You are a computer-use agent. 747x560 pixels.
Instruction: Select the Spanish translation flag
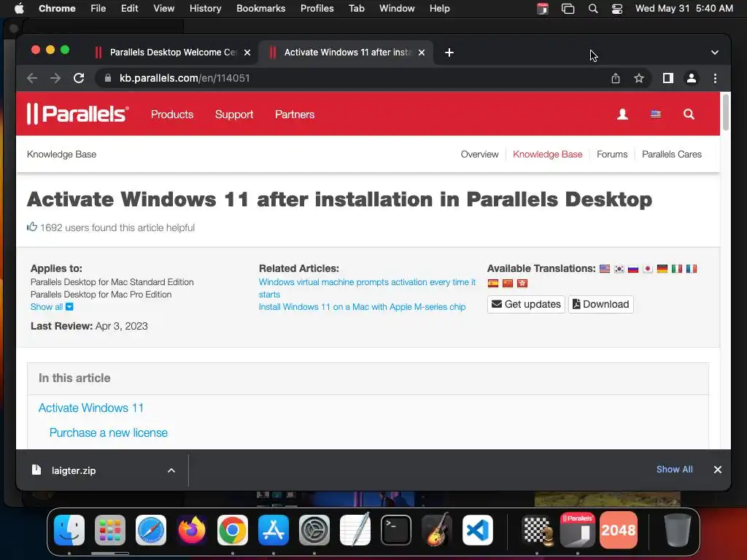(493, 284)
